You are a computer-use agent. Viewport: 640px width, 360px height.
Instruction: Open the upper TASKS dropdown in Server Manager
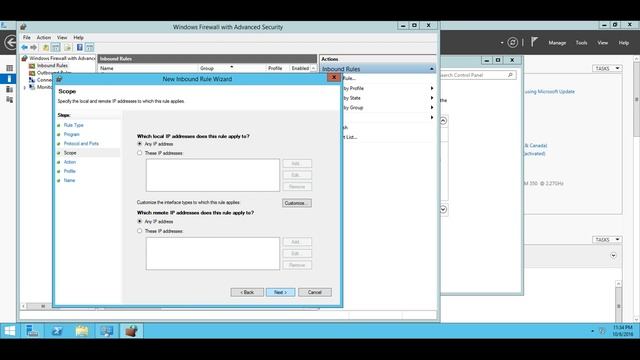607,69
